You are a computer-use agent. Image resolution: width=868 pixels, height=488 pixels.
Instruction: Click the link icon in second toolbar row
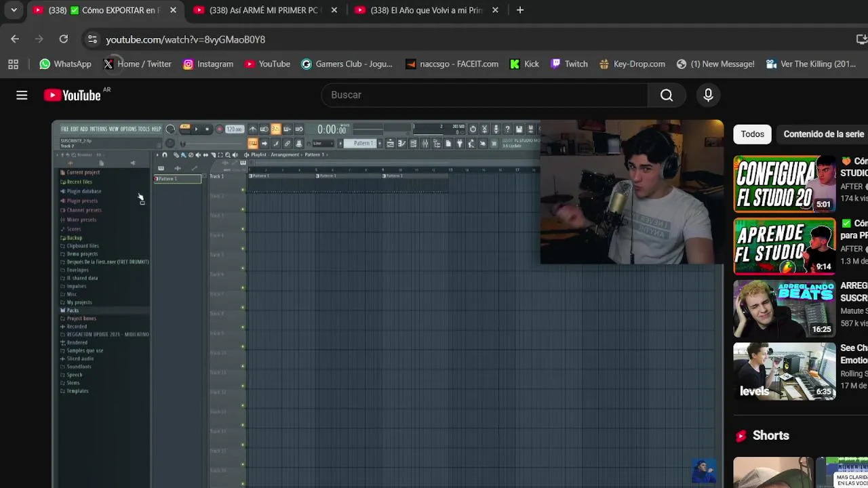click(x=288, y=144)
